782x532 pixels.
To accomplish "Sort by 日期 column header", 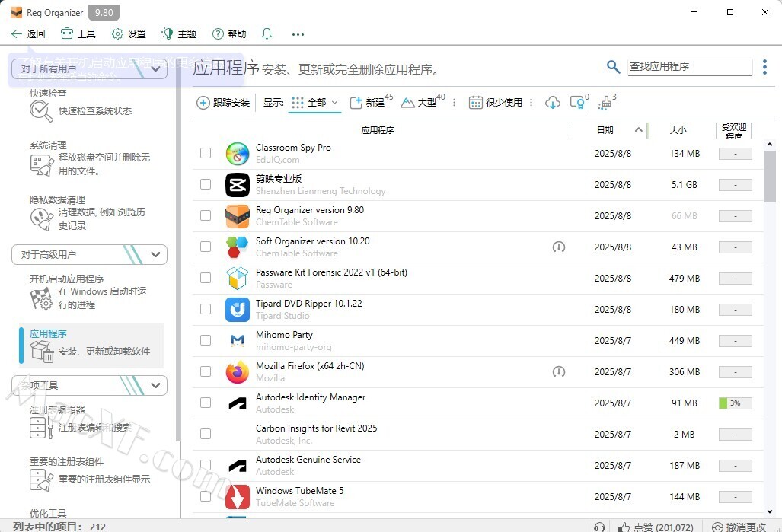I will pos(605,130).
